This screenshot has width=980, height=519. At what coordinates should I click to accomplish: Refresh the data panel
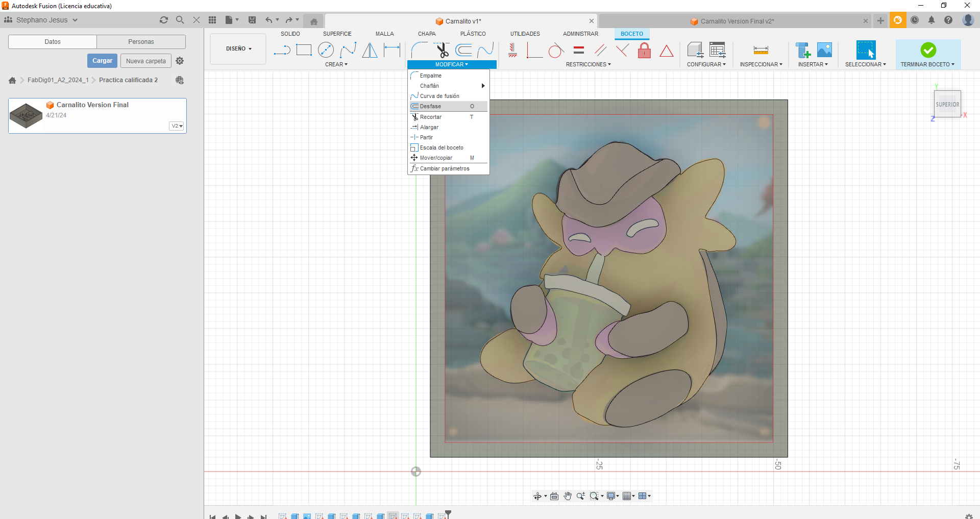point(164,20)
